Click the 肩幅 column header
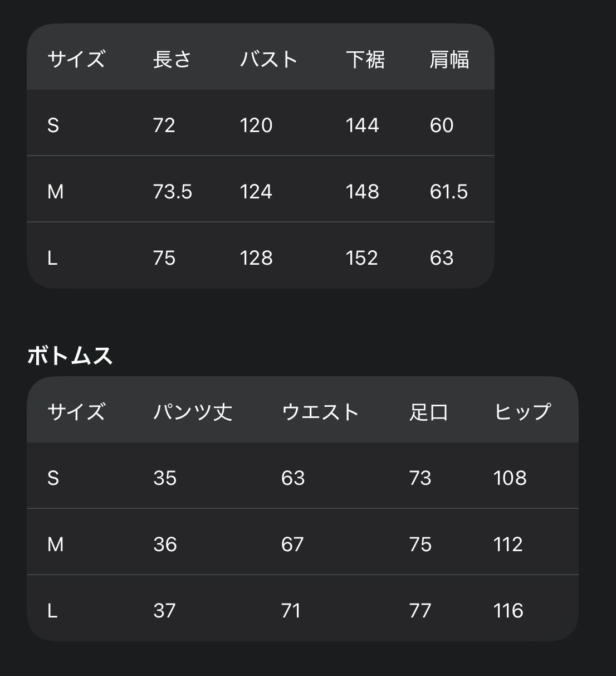This screenshot has height=676, width=616. tap(449, 59)
